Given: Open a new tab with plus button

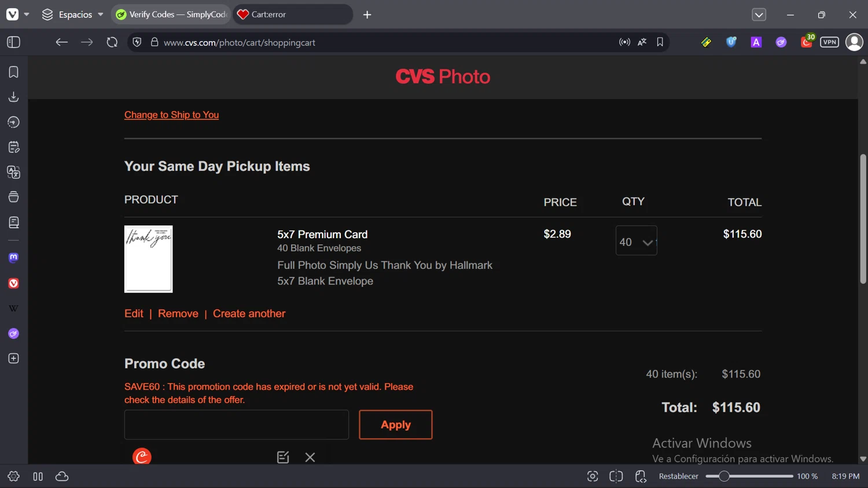Looking at the screenshot, I should [367, 14].
